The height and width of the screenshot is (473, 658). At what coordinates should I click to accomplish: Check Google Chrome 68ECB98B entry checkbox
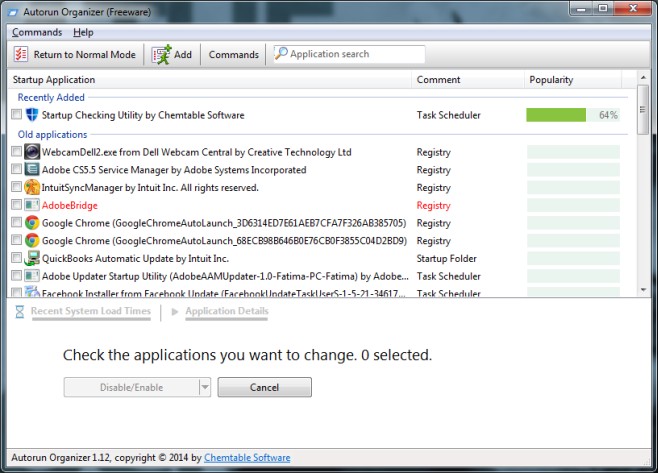tap(16, 240)
